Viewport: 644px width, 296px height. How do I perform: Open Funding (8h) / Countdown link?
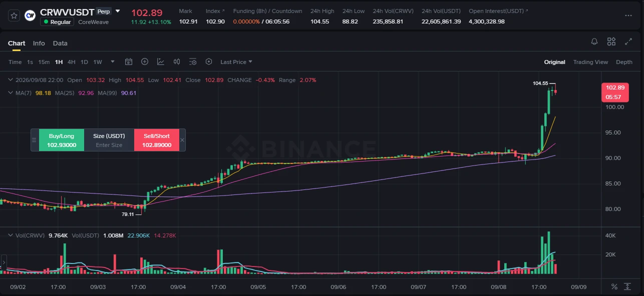[x=267, y=11]
